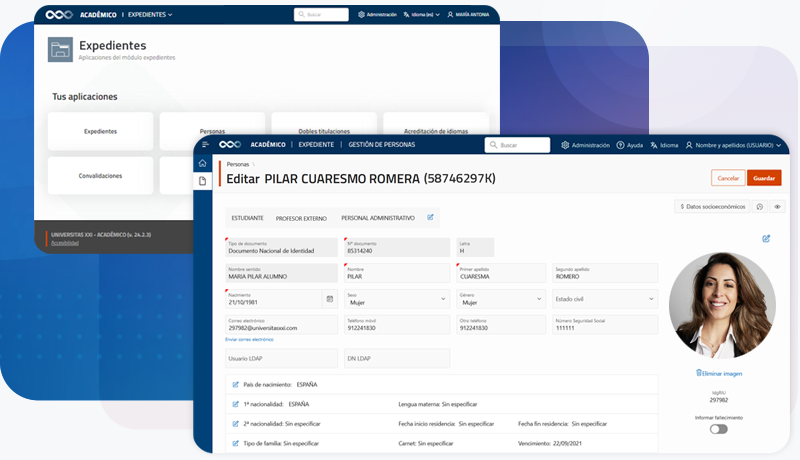This screenshot has width=800, height=460.
Task: Click the document icon in the left sidebar
Action: 203,181
